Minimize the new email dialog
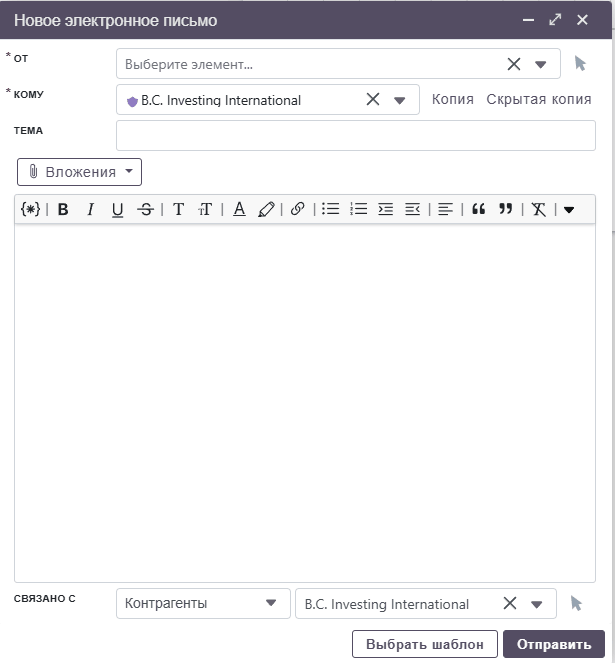615x663 pixels. coord(528,20)
